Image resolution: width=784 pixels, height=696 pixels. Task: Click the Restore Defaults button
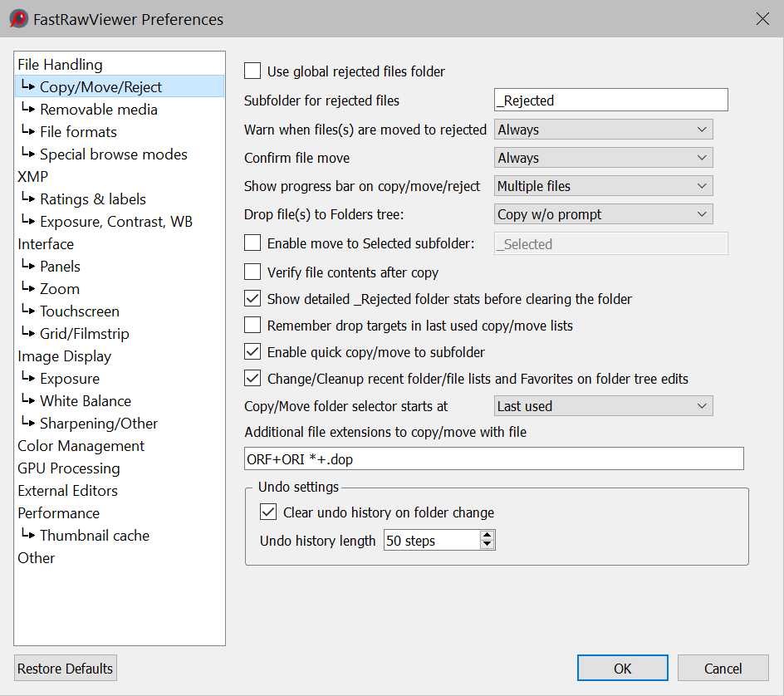[x=66, y=669]
